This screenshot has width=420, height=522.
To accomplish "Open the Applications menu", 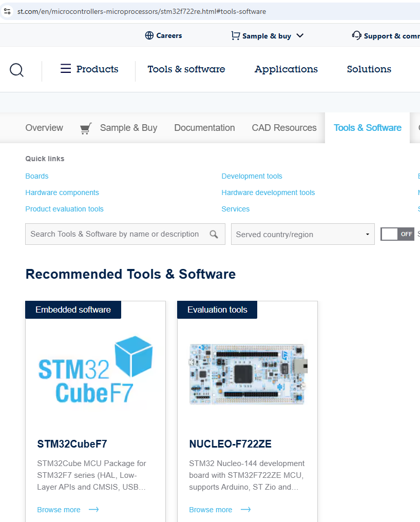I will pos(285,69).
